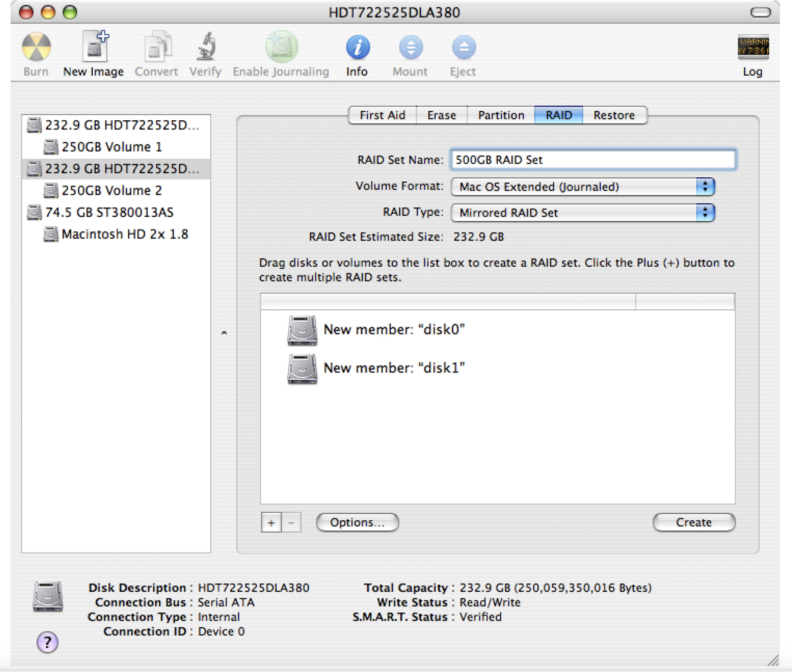Image resolution: width=792 pixels, height=672 pixels.
Task: Click the help question mark button
Action: pyautogui.click(x=47, y=642)
